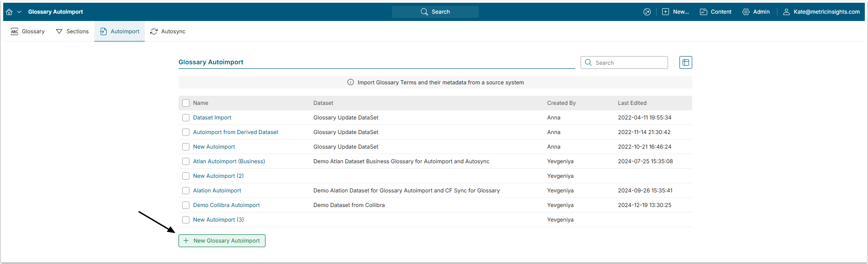Viewport: 868px width, 264px height.
Task: Open the Alation Autoimport link
Action: click(x=217, y=191)
